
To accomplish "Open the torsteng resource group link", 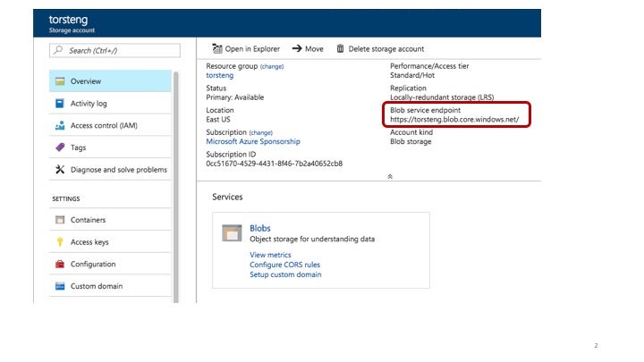I will point(221,76).
